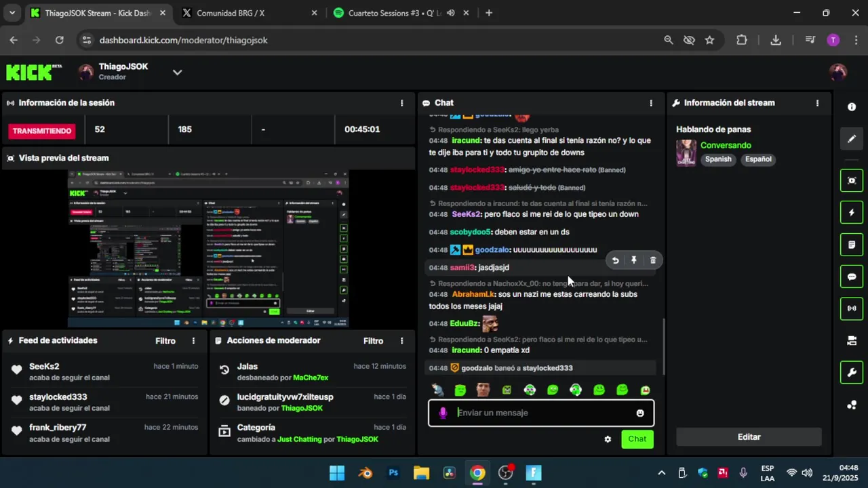
Task: Open Filtro in Feed de actividades
Action: point(165,341)
